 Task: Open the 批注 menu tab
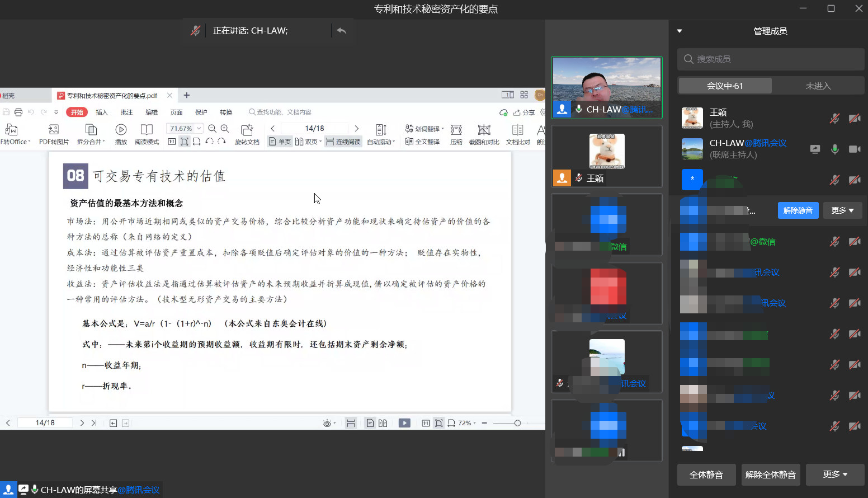point(127,112)
